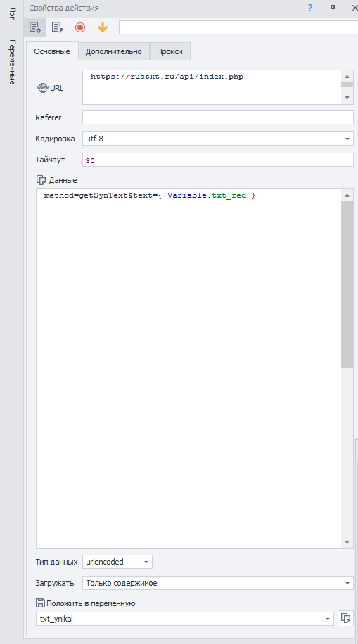Open the Тип данных urlencoded dropdown

[146, 562]
